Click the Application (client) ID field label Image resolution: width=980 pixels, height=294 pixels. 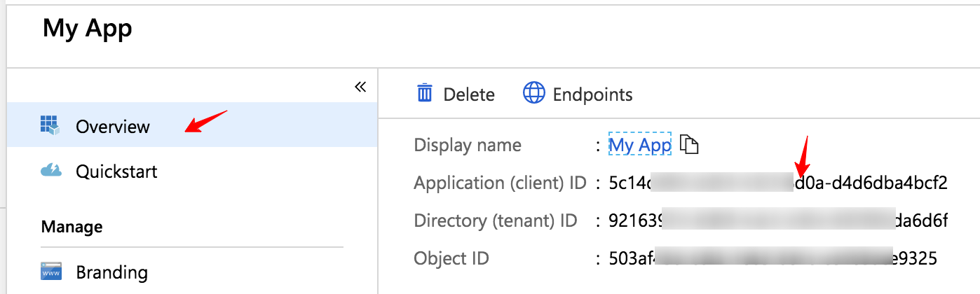pyautogui.click(x=500, y=183)
